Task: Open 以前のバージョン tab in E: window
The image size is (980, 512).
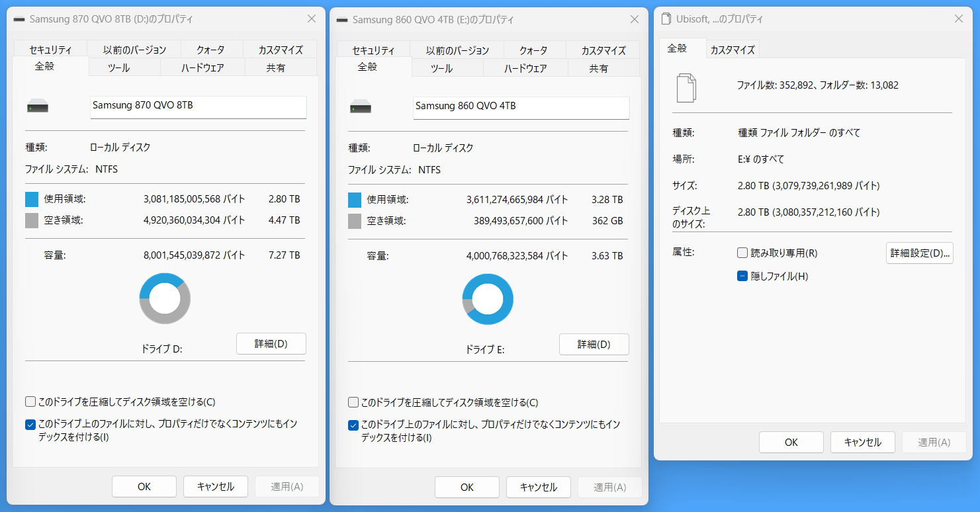Action: click(457, 50)
